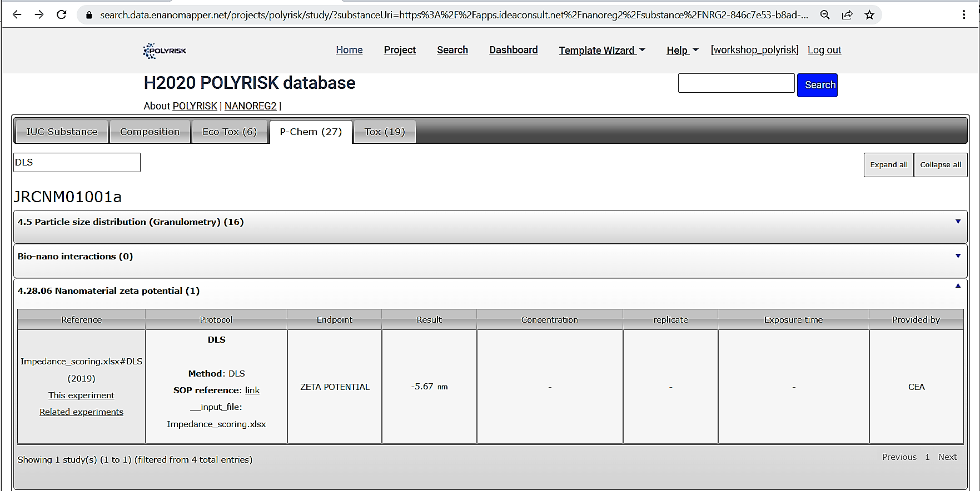Open the Composition tab
Image resolution: width=980 pixels, height=491 pixels.
click(150, 132)
